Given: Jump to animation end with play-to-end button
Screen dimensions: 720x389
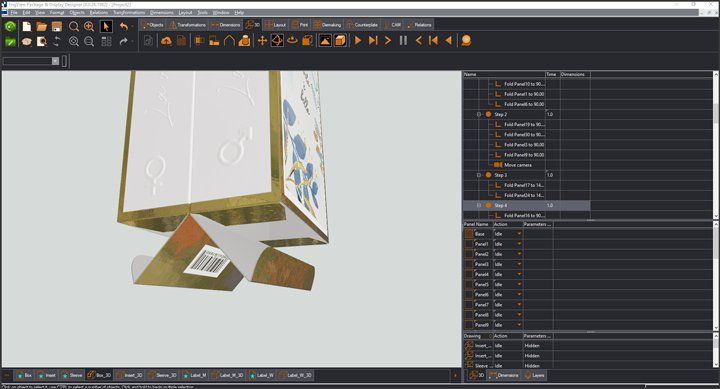Looking at the screenshot, I should [x=373, y=41].
